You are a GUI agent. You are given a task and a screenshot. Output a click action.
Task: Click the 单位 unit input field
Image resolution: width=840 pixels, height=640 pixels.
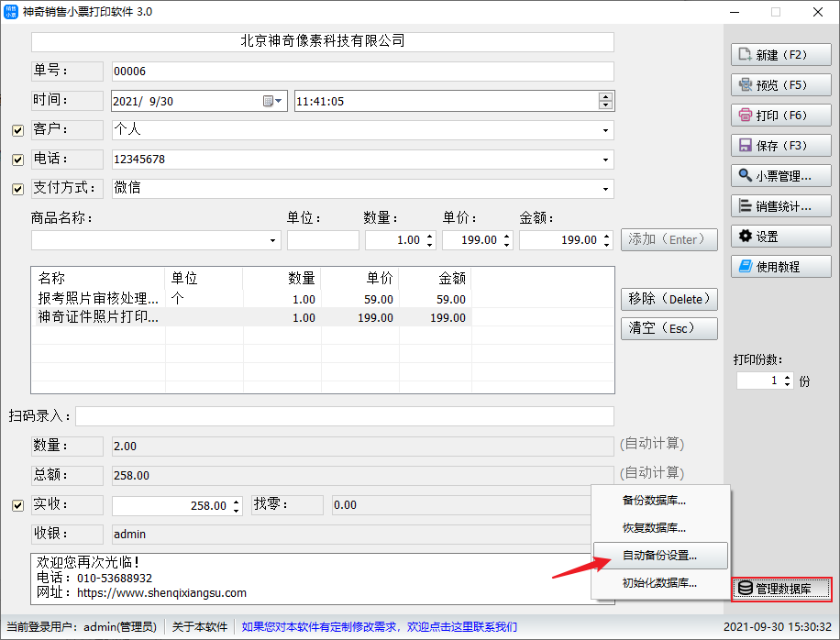point(323,240)
